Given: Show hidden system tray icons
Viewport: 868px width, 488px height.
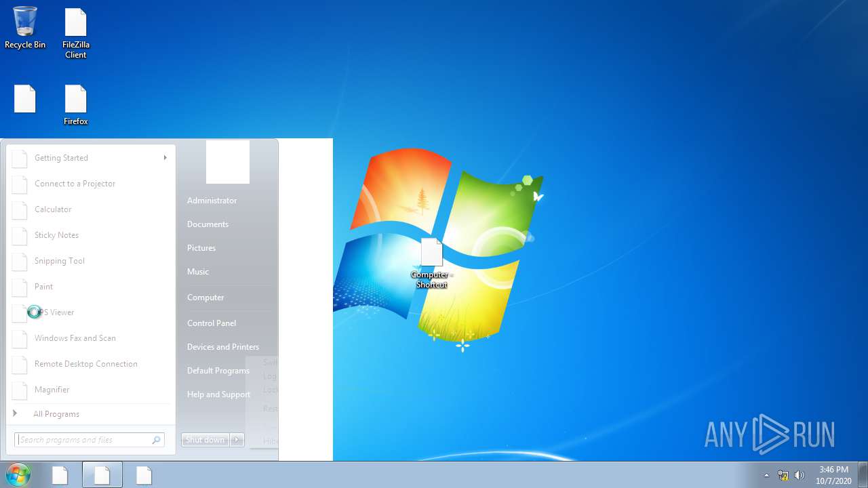Looking at the screenshot, I should pyautogui.click(x=767, y=475).
